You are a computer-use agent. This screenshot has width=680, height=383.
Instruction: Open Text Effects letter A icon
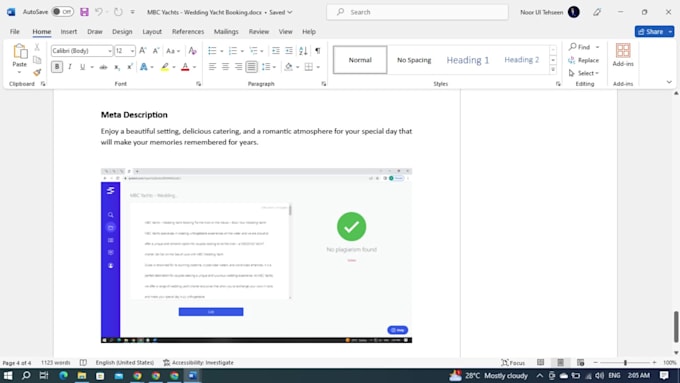point(144,67)
